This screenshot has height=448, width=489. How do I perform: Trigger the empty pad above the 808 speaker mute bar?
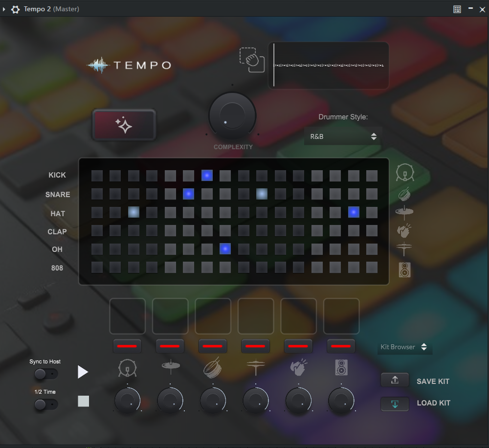coord(341,316)
